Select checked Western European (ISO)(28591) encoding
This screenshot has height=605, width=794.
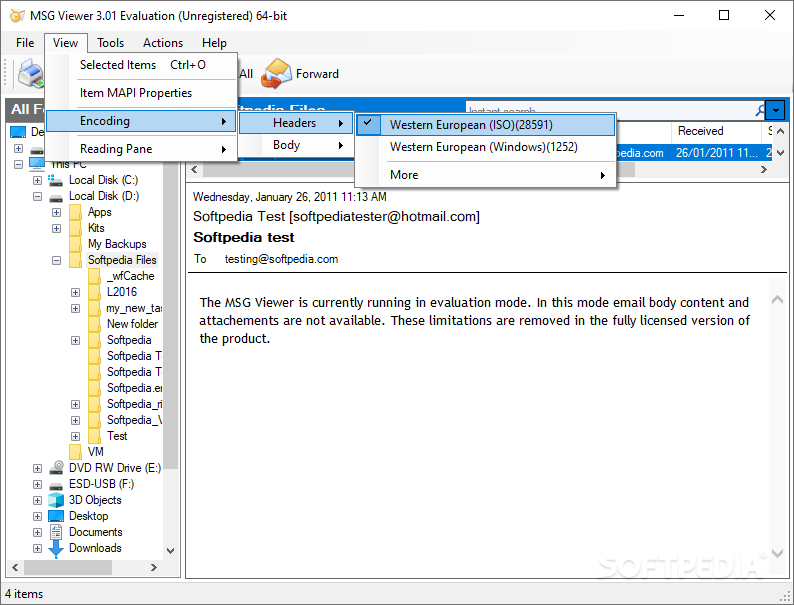(486, 125)
